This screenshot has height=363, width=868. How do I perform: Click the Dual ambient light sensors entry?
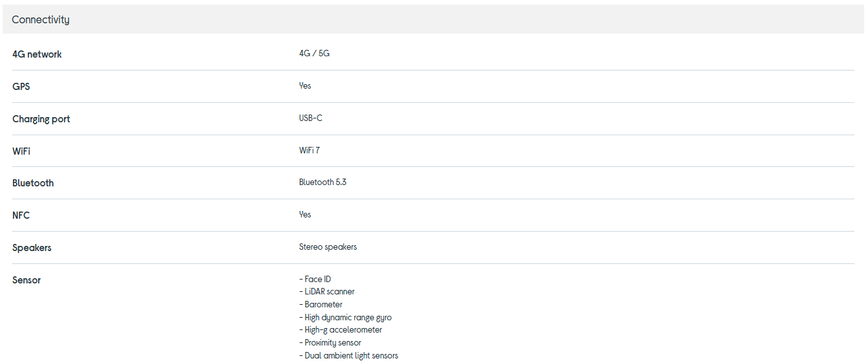[351, 356]
